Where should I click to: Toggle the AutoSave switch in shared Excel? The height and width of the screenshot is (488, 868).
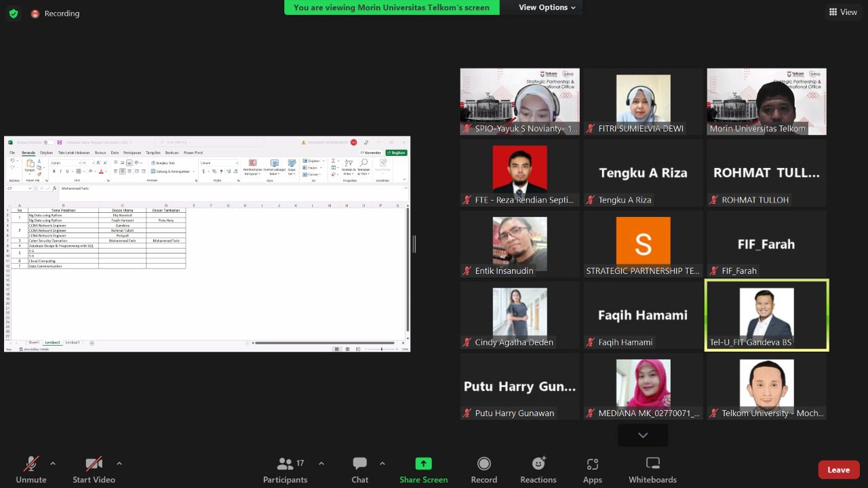pos(48,142)
